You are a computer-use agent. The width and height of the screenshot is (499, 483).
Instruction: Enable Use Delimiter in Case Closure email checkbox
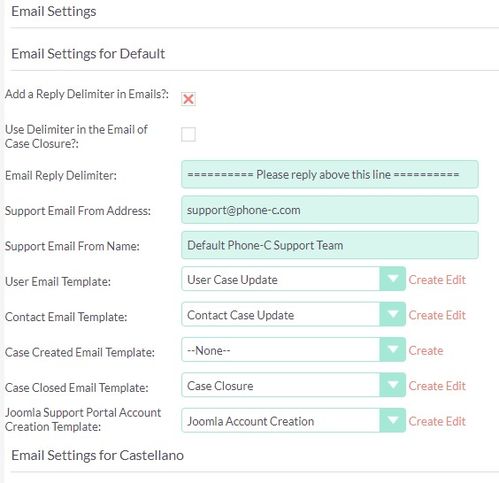click(x=188, y=134)
